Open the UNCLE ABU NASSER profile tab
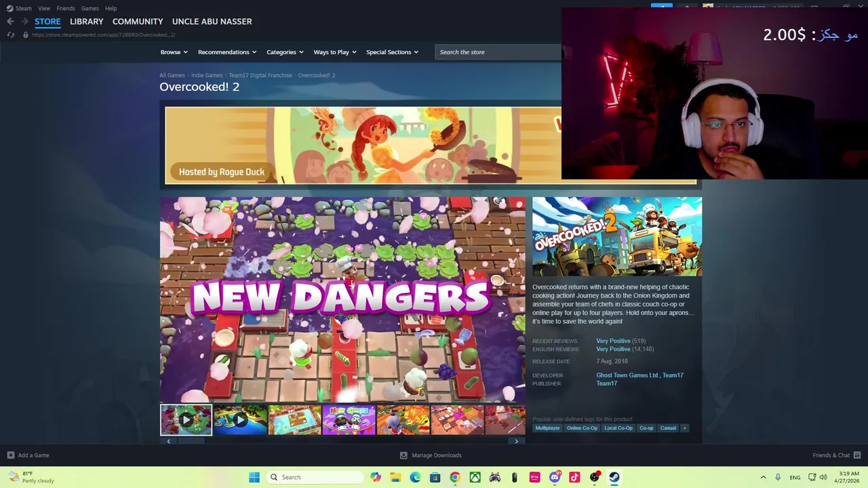This screenshot has height=488, width=868. tap(212, 22)
